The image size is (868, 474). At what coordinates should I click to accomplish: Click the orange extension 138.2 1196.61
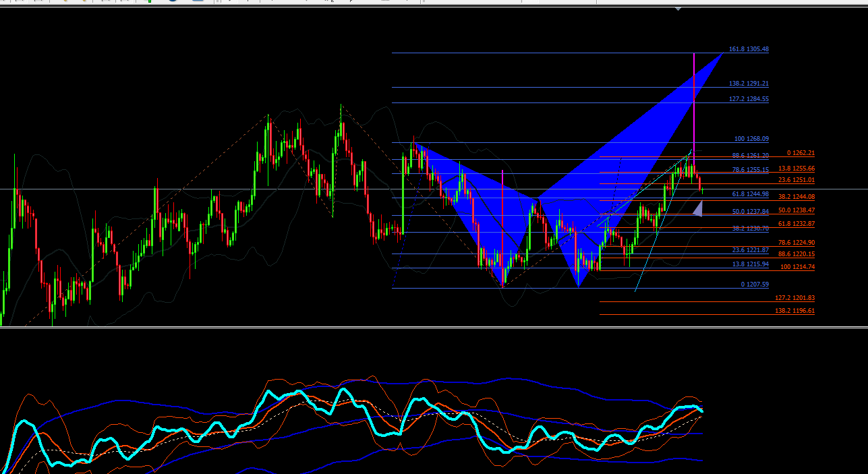coord(795,311)
